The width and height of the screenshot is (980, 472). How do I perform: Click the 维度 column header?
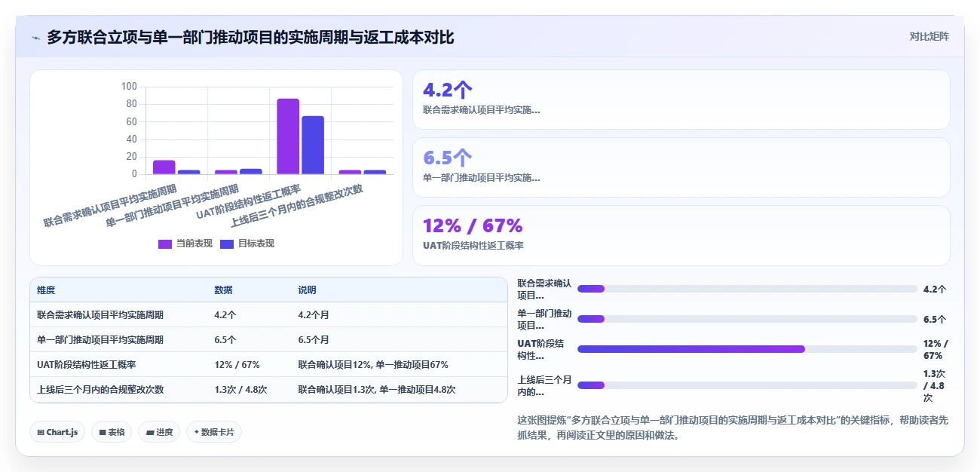point(46,290)
